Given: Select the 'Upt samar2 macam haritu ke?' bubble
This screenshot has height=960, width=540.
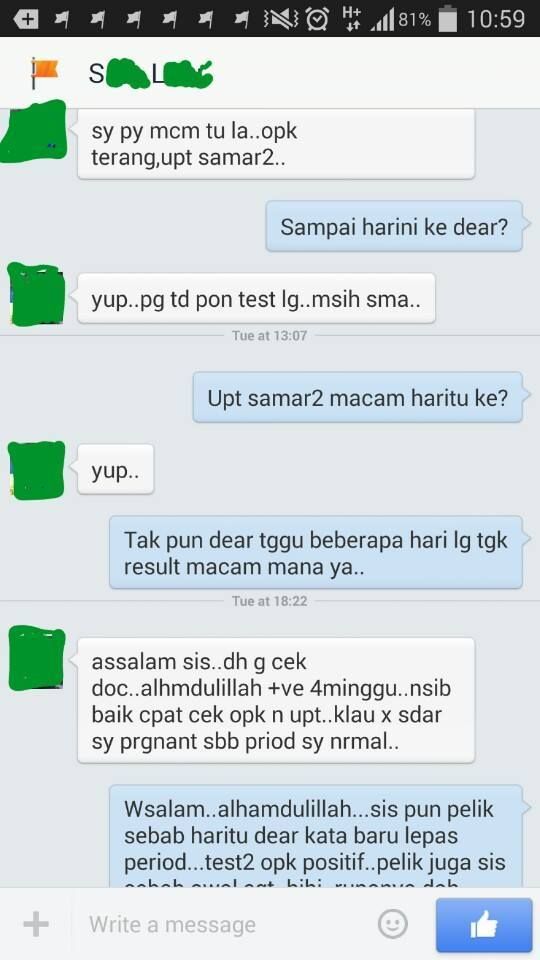Looking at the screenshot, I should coord(358,397).
